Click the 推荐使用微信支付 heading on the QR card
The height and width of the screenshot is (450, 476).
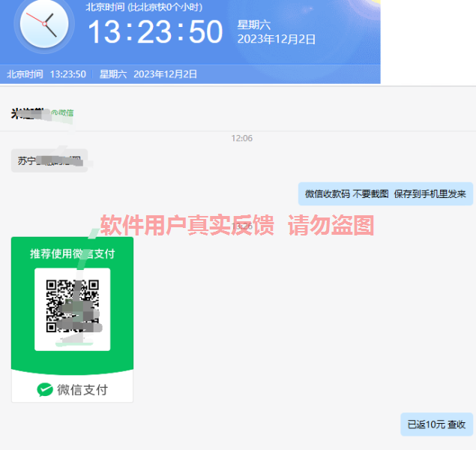click(72, 253)
